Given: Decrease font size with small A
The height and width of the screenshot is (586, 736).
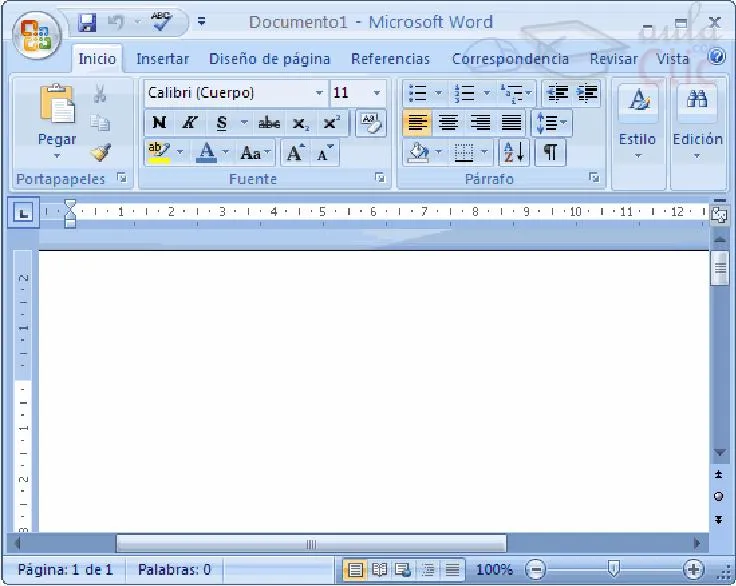Looking at the screenshot, I should click(325, 153).
